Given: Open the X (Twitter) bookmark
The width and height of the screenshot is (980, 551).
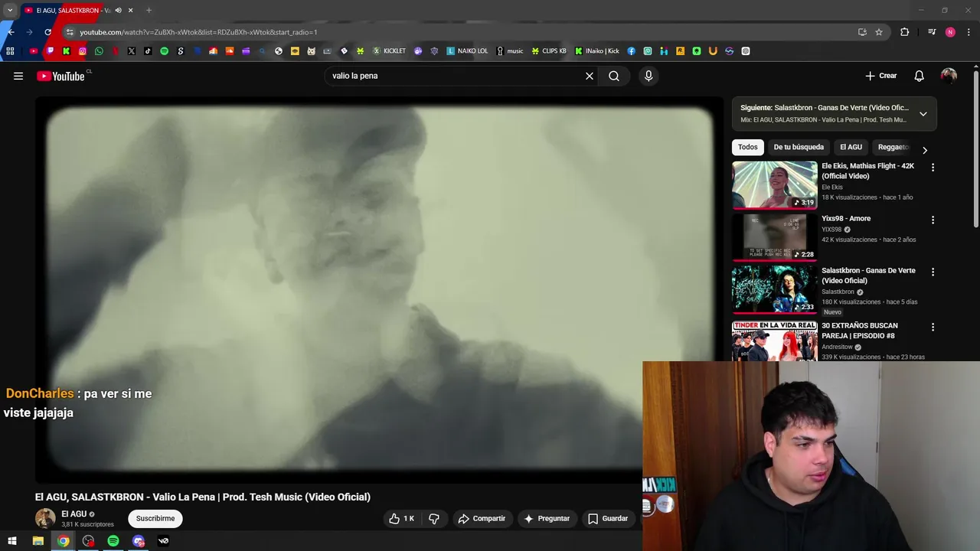Looking at the screenshot, I should click(x=132, y=51).
